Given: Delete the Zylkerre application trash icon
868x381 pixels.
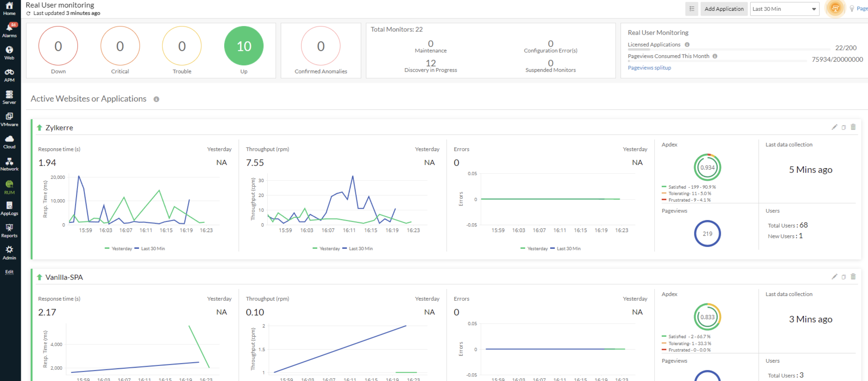Looking at the screenshot, I should 853,127.
